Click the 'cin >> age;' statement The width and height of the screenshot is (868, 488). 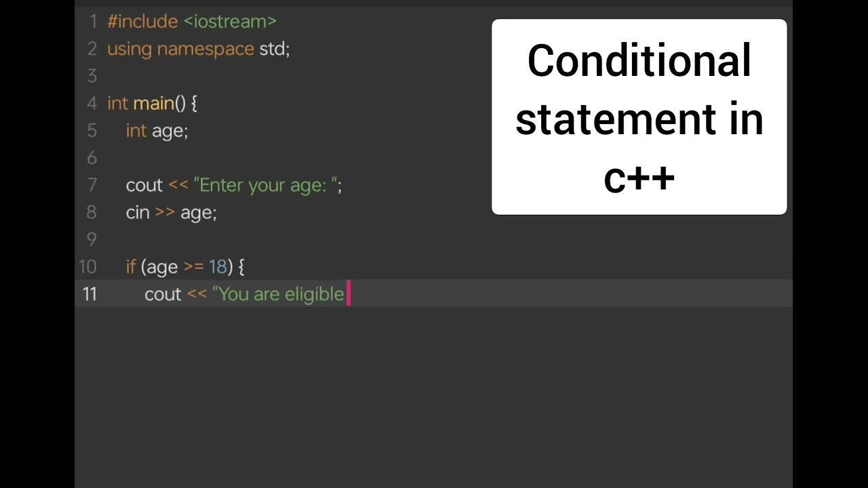(171, 212)
